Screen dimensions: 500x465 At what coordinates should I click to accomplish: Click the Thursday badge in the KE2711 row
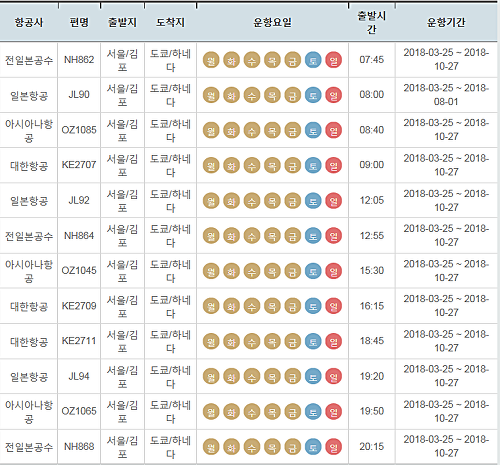(272, 342)
